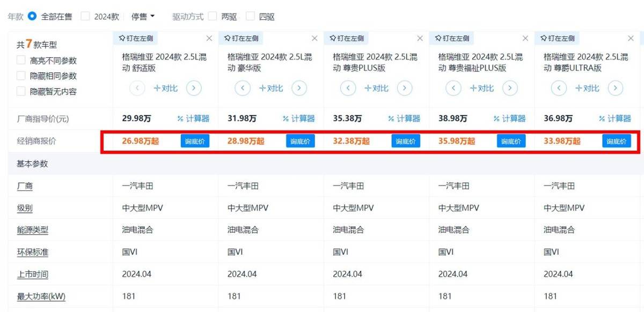Click 询底价 next to 26.98万起
The width and height of the screenshot is (644, 312).
pyautogui.click(x=195, y=141)
